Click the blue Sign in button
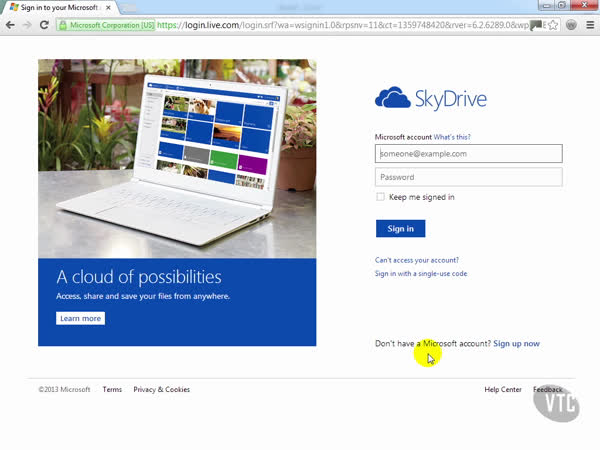 click(400, 228)
